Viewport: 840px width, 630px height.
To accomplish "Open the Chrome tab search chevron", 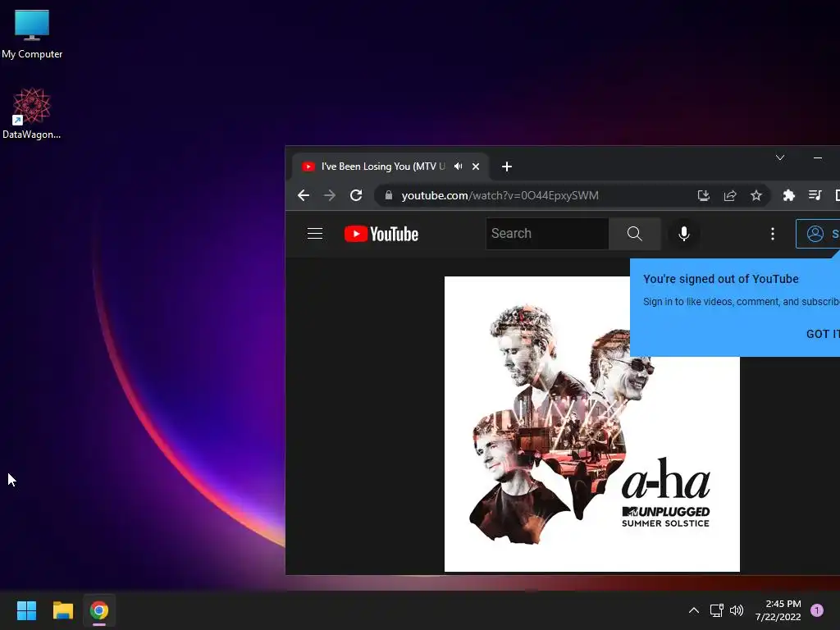I will click(x=780, y=157).
